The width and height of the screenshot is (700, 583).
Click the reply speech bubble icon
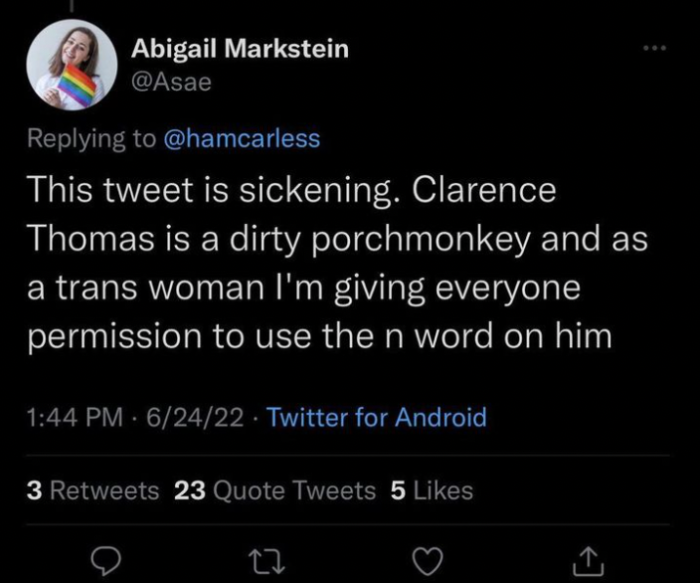coord(105,562)
